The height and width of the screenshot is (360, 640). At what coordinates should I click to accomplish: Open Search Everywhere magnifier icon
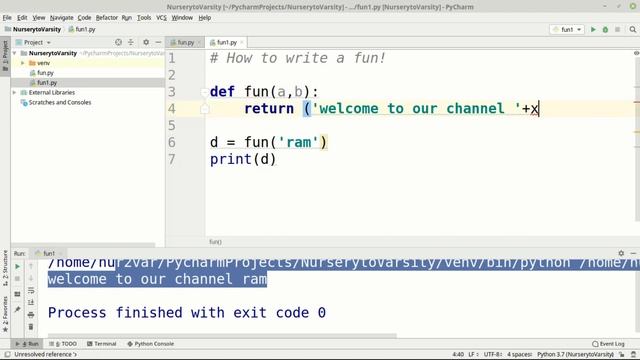coord(633,29)
